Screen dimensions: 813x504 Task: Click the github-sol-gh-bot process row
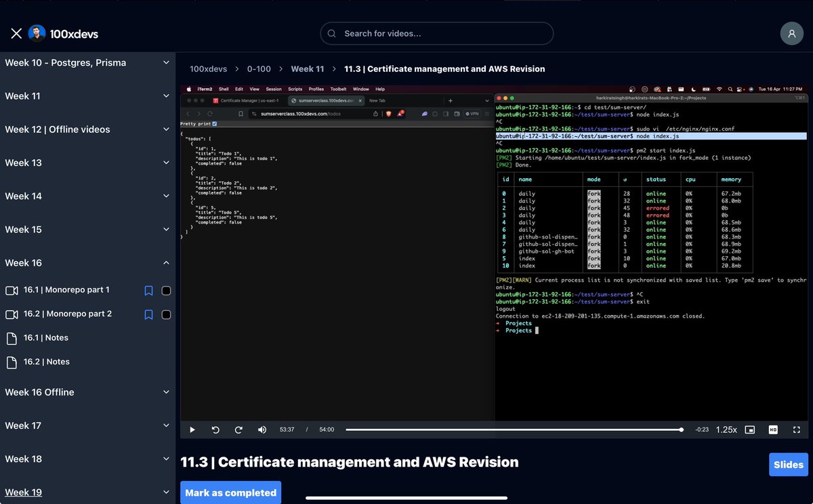coord(625,251)
